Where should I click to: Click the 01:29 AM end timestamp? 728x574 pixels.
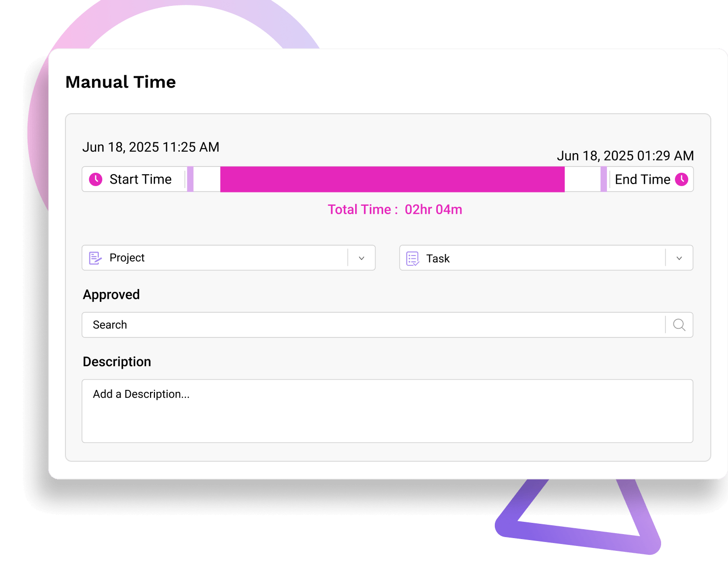tap(625, 156)
